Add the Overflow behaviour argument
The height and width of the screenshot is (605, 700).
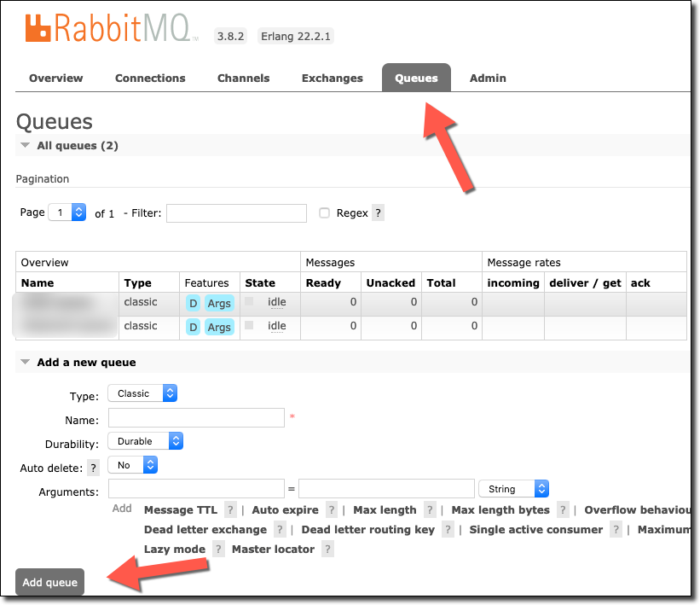pos(638,509)
